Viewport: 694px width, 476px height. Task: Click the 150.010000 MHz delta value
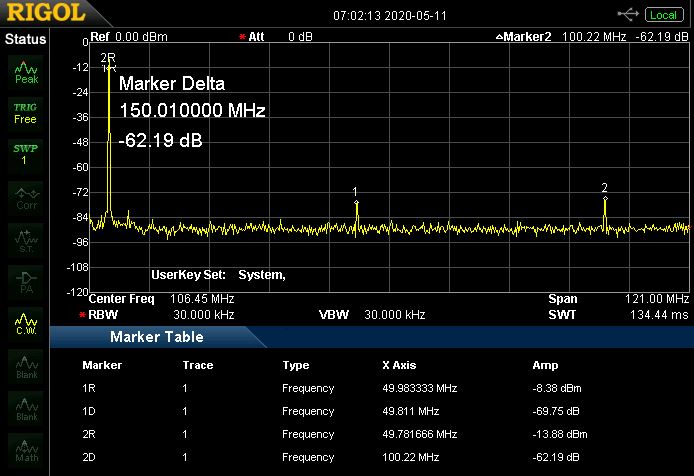(192, 110)
